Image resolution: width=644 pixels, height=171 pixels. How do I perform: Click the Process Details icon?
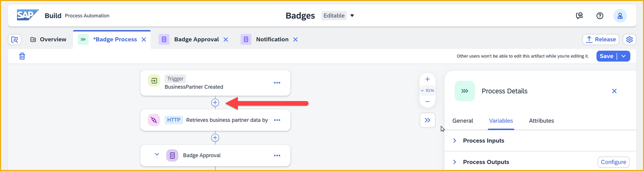coord(465,91)
